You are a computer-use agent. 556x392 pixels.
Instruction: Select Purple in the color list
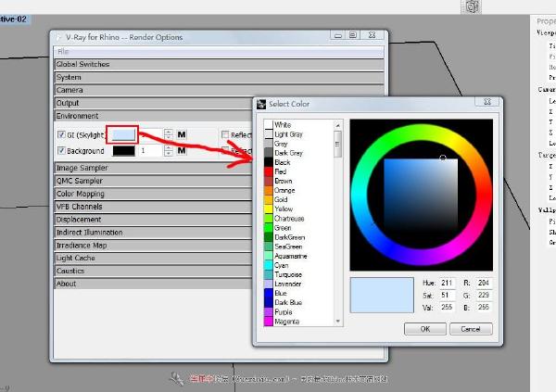coord(284,311)
